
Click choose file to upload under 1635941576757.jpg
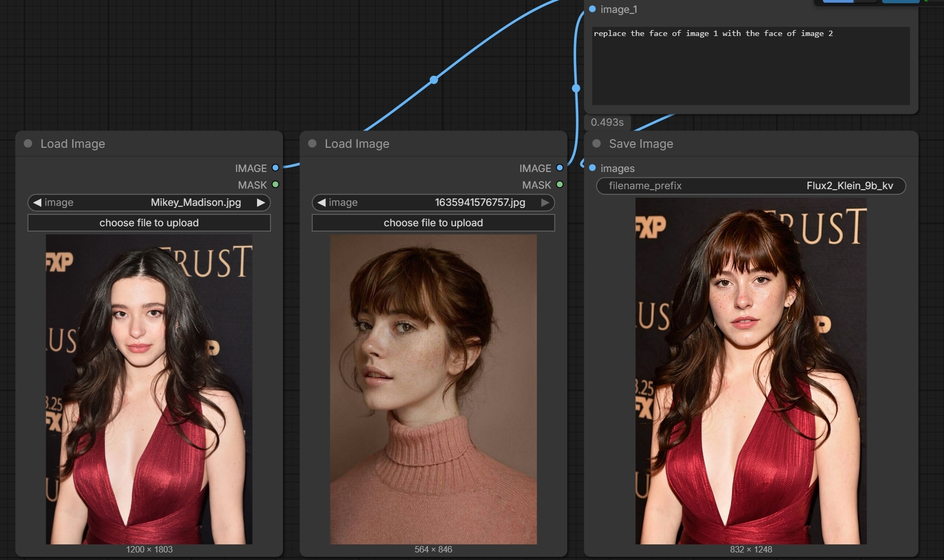pyautogui.click(x=433, y=222)
